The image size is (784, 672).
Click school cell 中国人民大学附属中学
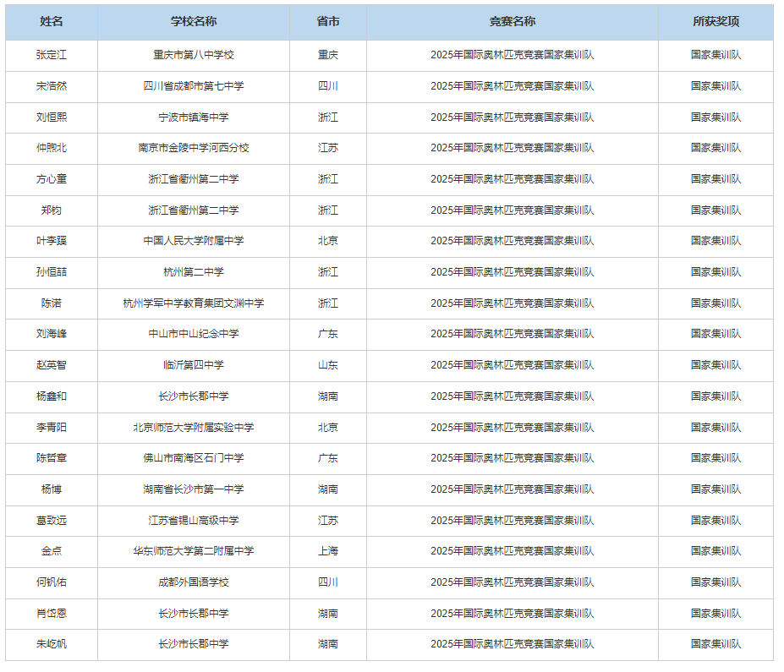tap(194, 241)
